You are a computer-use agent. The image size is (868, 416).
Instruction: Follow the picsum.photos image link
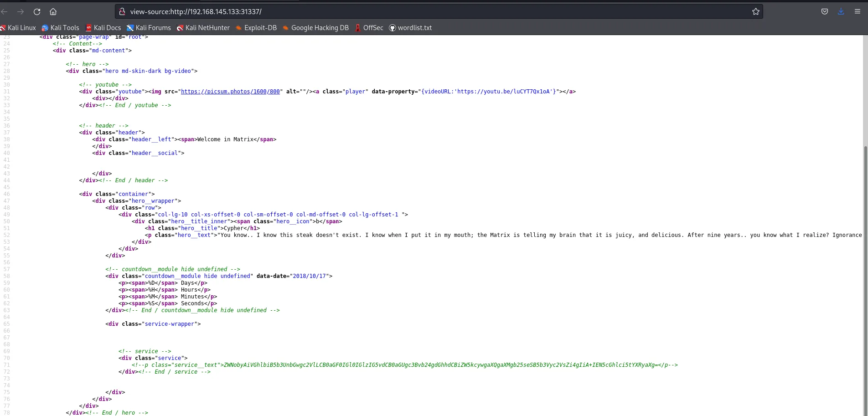pyautogui.click(x=230, y=92)
